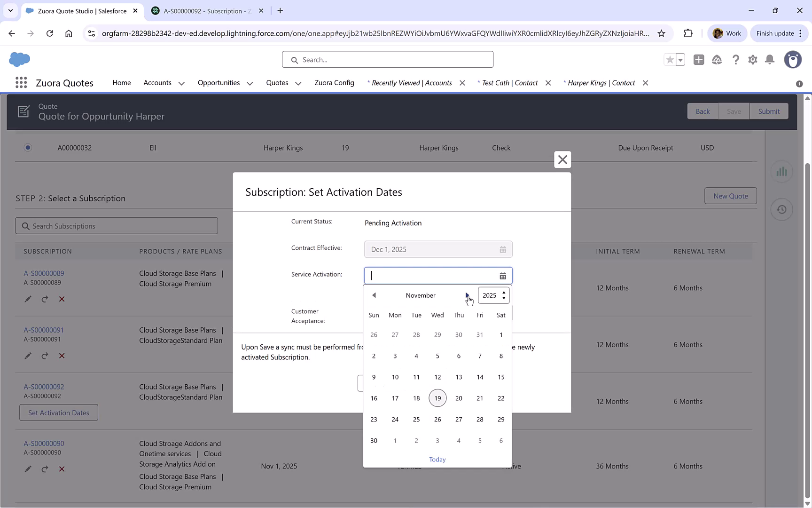This screenshot has width=812, height=508.
Task: Open the Harper Kings | Contact tab
Action: 601,83
